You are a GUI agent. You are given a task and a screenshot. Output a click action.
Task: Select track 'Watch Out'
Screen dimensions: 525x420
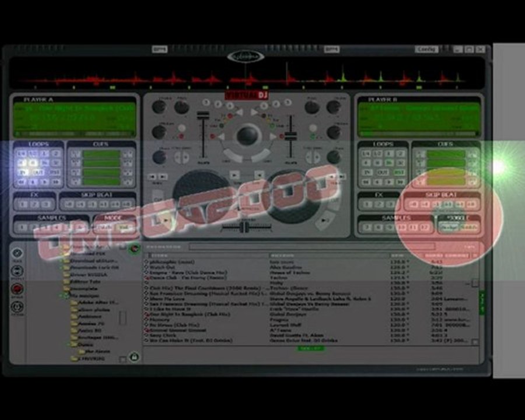pyautogui.click(x=162, y=267)
